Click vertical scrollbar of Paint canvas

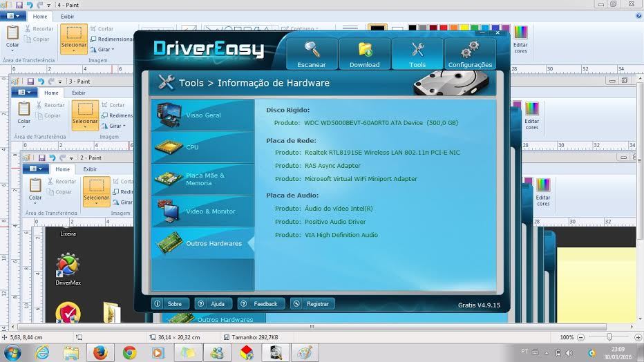(640, 161)
